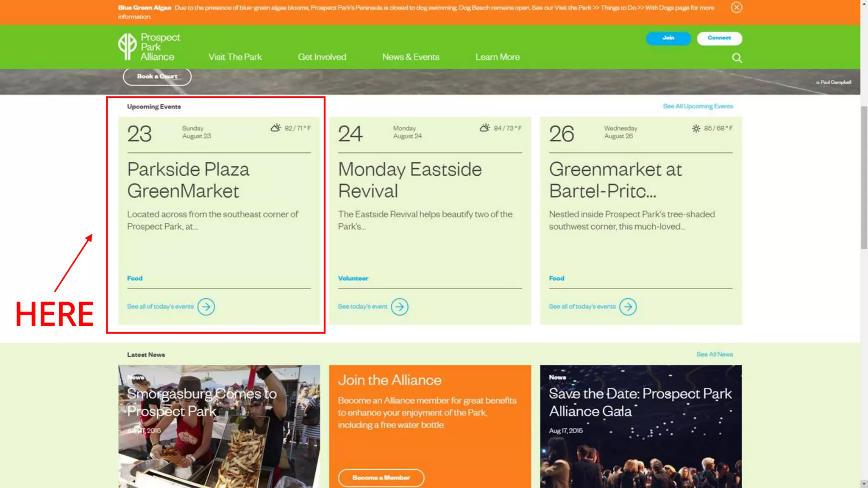The width and height of the screenshot is (868, 488).
Task: Open the search magnifier icon
Action: coord(737,58)
